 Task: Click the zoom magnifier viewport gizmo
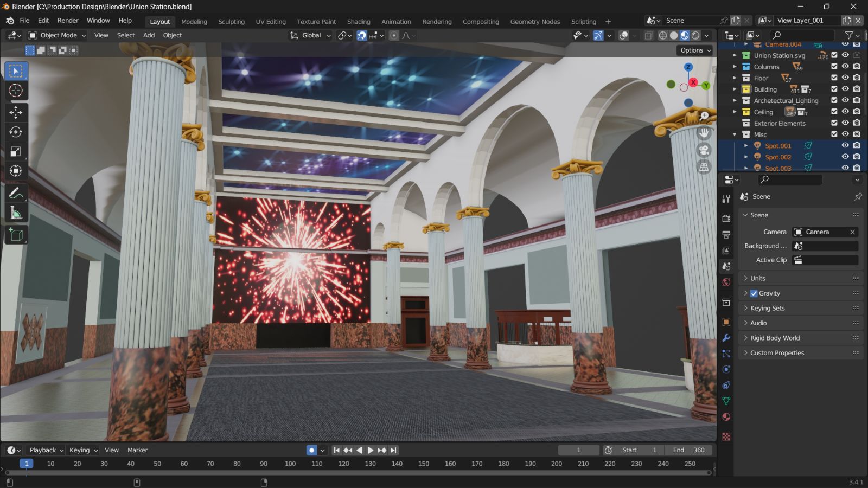point(704,116)
